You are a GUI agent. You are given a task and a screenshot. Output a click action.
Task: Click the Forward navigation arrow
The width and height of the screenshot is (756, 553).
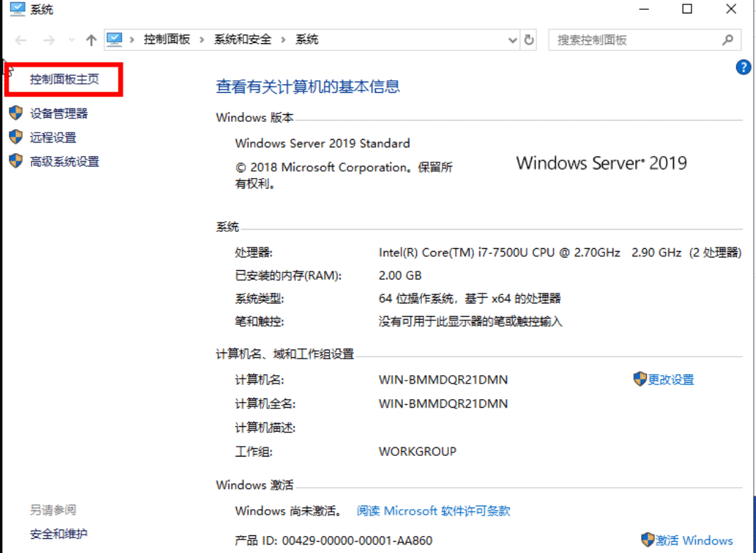point(49,40)
